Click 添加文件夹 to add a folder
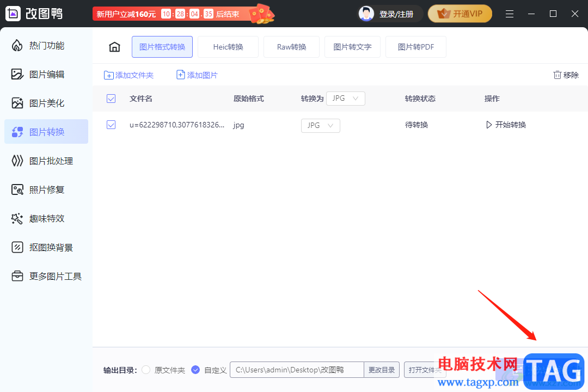 pos(128,75)
